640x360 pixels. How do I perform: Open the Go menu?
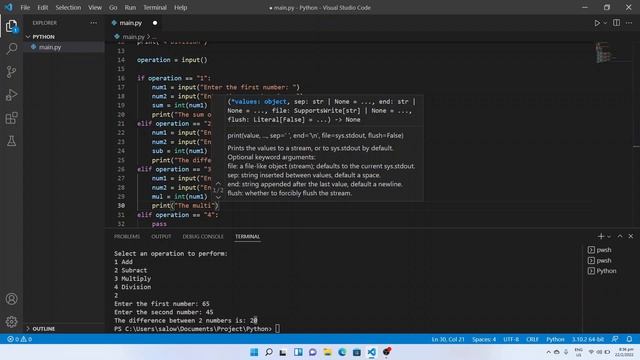113,7
